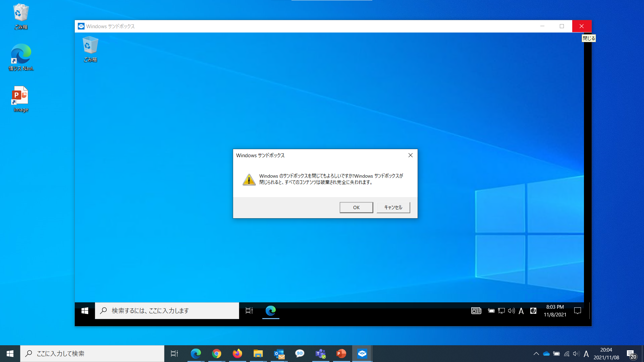644x362 pixels.
Task: Maximize the Windows サンドボックス window
Action: point(562,26)
